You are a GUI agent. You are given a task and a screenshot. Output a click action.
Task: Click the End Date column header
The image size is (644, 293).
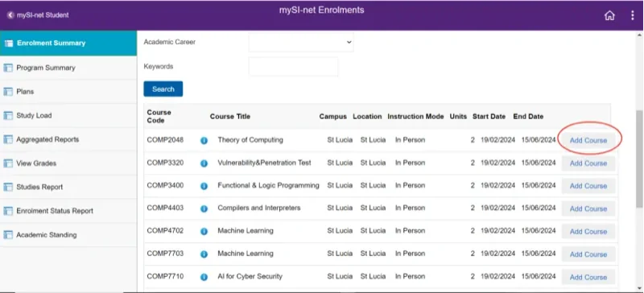(528, 116)
